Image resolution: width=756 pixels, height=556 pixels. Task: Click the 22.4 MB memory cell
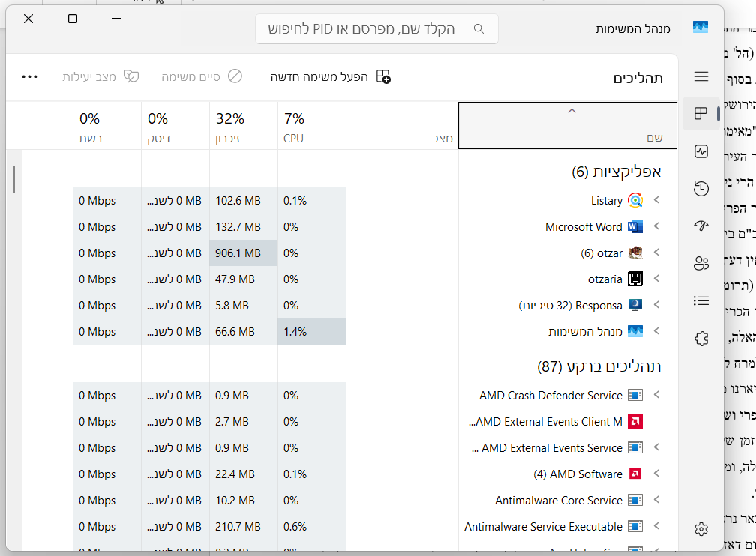click(244, 474)
